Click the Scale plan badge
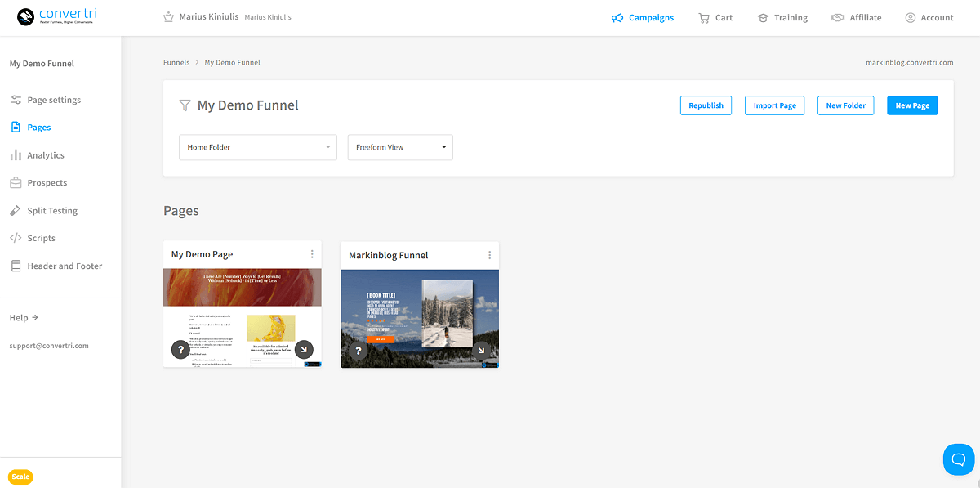This screenshot has width=980, height=488. coord(20,477)
